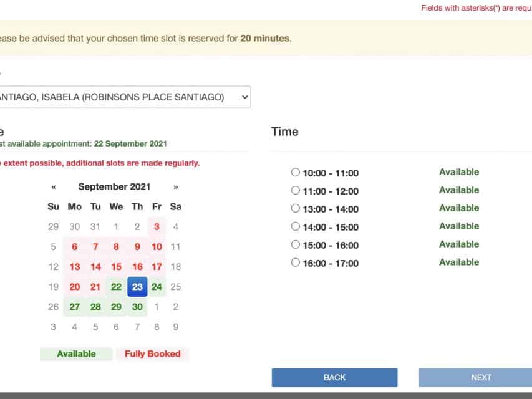The height and width of the screenshot is (399, 532).
Task: Select September 29 on the calendar
Action: pyautogui.click(x=116, y=307)
